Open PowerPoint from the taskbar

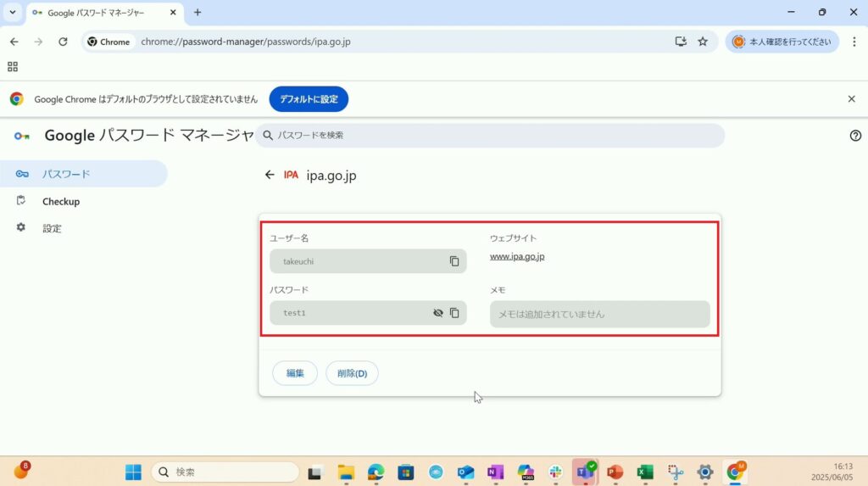click(x=615, y=472)
